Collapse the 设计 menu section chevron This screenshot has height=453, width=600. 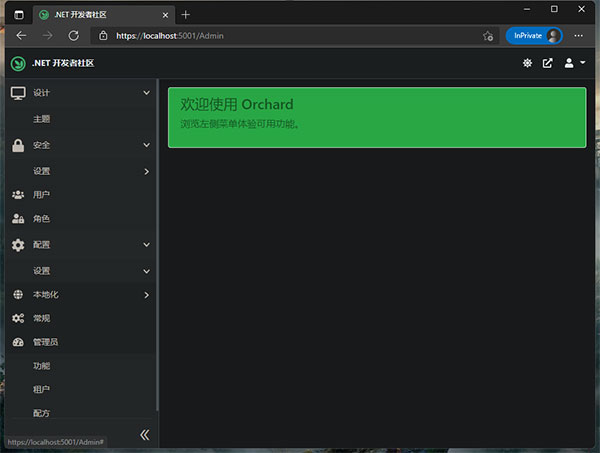click(x=146, y=93)
